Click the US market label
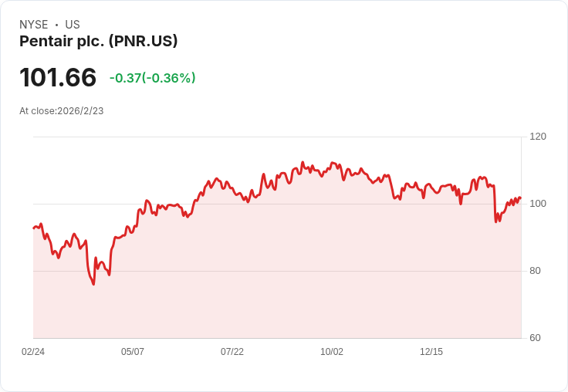This screenshot has height=392, width=568. 73,25
